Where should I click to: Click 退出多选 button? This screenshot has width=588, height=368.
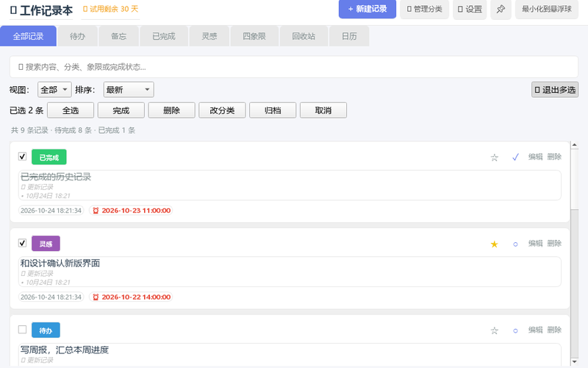click(x=555, y=90)
